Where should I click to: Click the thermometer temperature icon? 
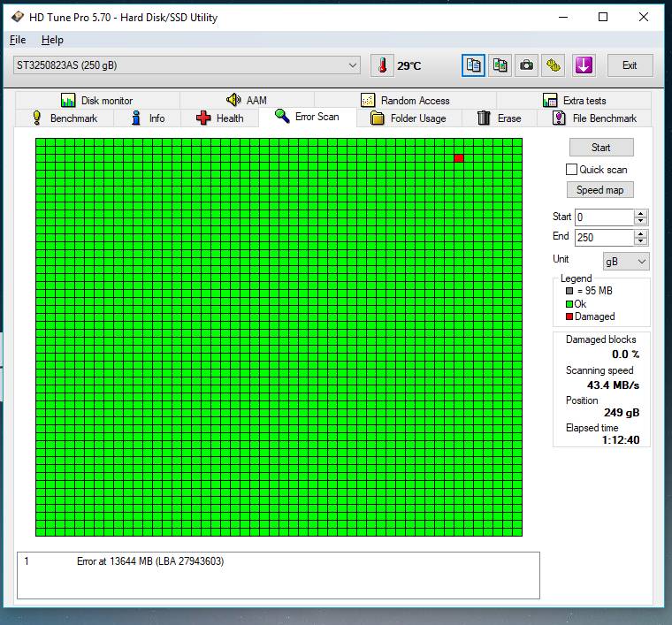click(382, 65)
